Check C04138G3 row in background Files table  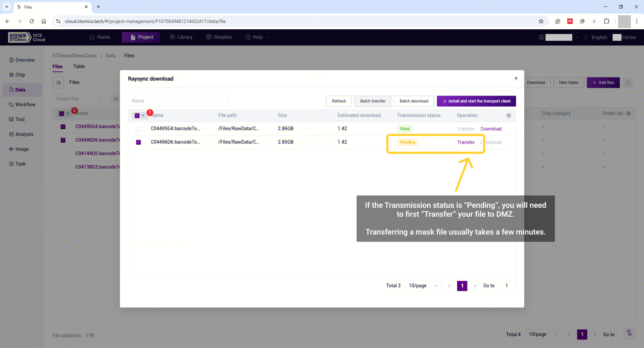63,167
